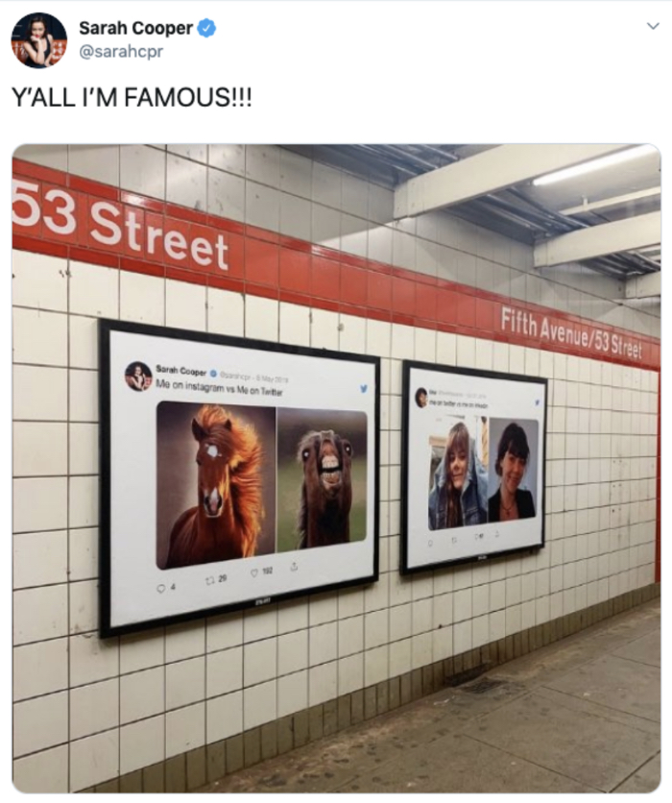The height and width of the screenshot is (803, 672).
Task: Open Sarah Cooper's profile avatar
Action: 39,40
